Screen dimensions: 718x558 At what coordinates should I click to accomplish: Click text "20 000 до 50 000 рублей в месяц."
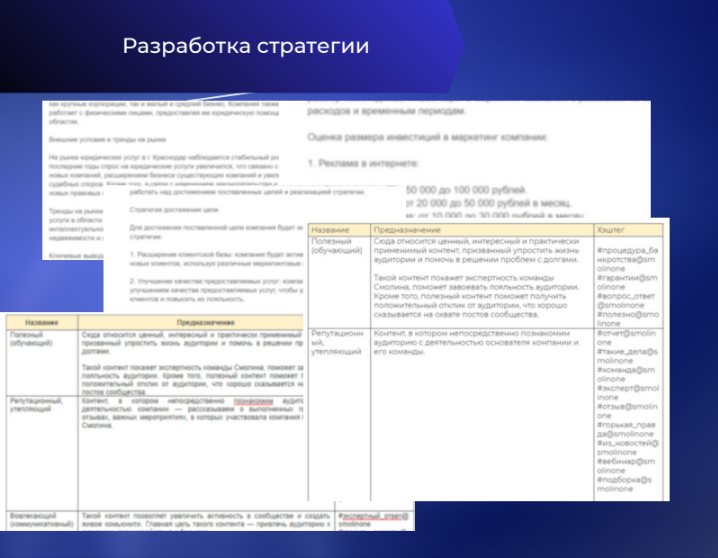point(494,203)
